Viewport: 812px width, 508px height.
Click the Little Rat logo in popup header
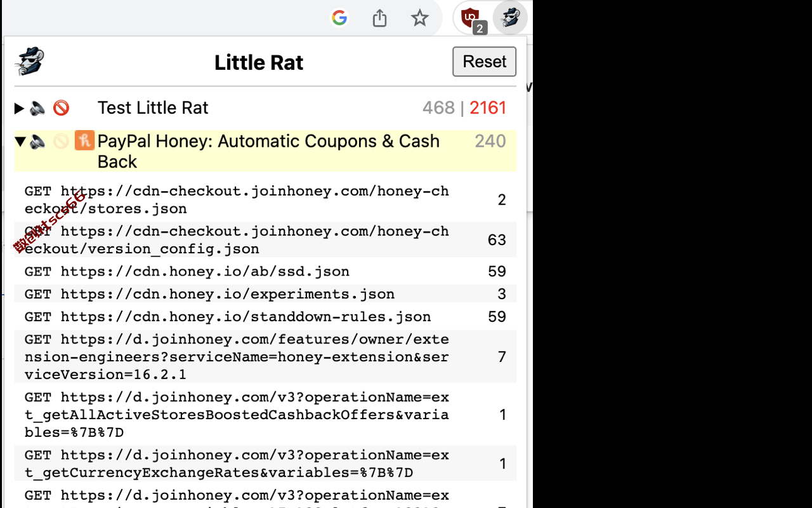[x=29, y=62]
